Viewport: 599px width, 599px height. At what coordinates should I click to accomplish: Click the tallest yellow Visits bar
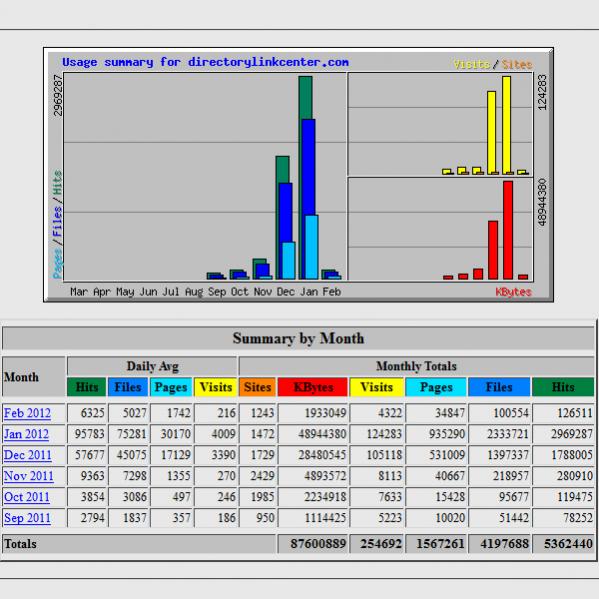[507, 125]
